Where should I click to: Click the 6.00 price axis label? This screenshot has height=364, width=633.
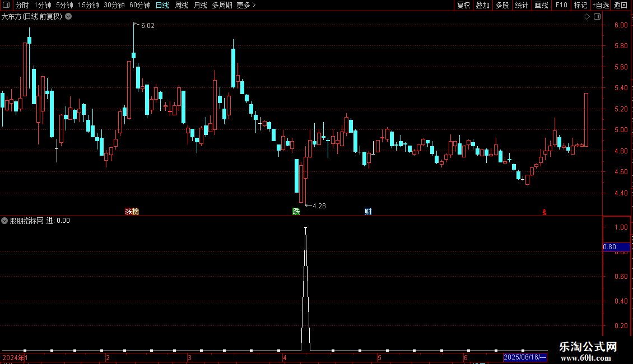point(621,25)
